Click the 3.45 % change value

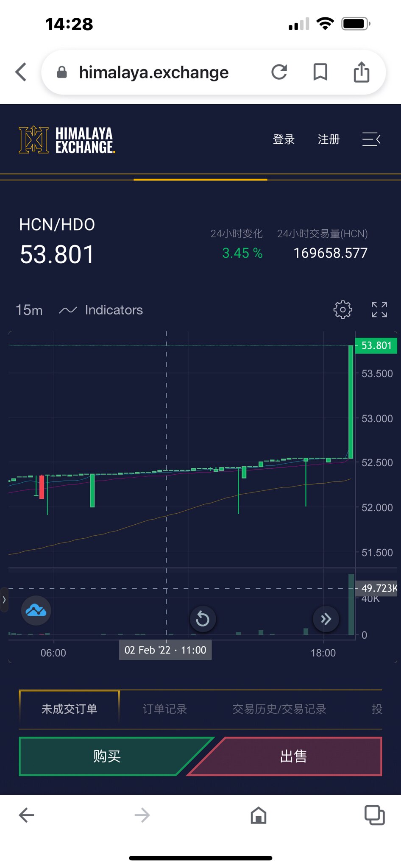pos(242,253)
